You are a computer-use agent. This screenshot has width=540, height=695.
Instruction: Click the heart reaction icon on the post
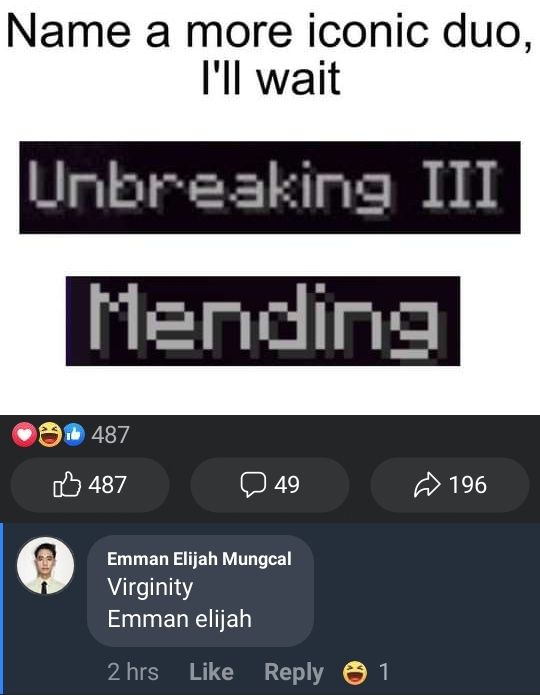coord(23,434)
